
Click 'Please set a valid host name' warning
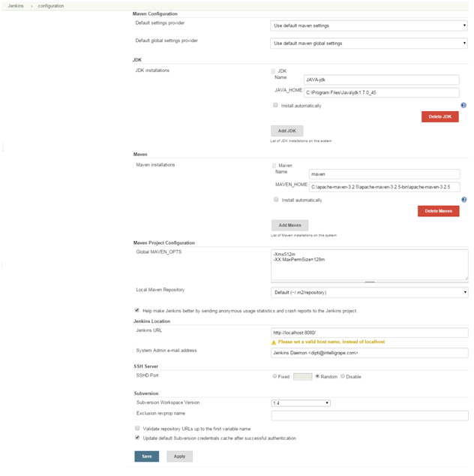(x=331, y=342)
